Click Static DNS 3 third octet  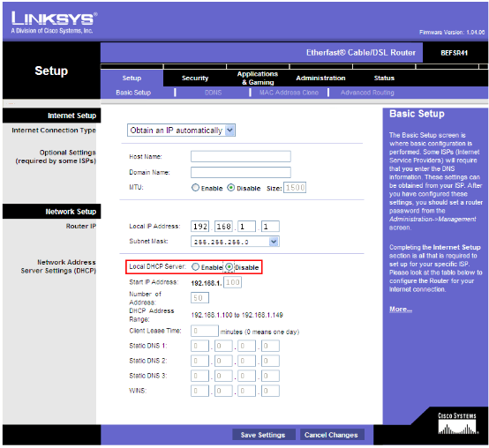[246, 376]
